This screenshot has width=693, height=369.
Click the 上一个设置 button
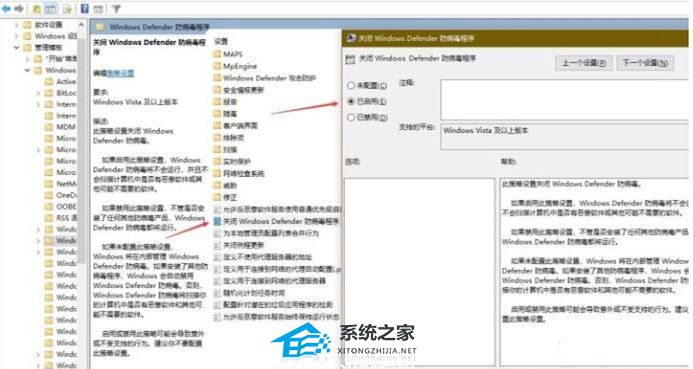584,63
